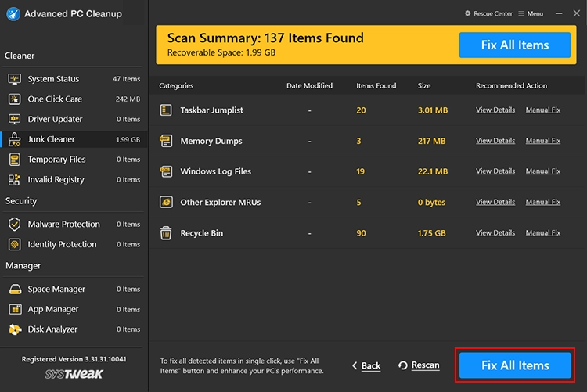Click Manual Fix for Windows Log Files
This screenshot has height=392, width=587.
[542, 171]
